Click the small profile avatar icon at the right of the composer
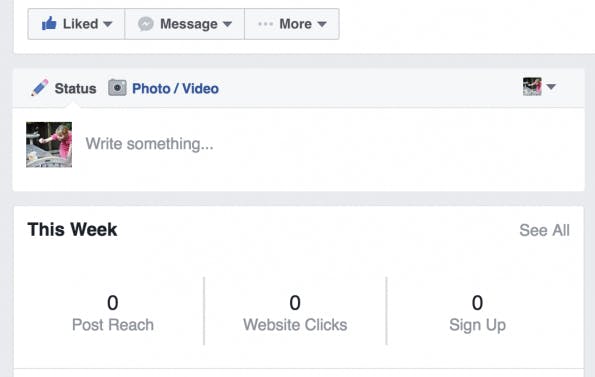Screen dimensions: 595x377 point(532,86)
